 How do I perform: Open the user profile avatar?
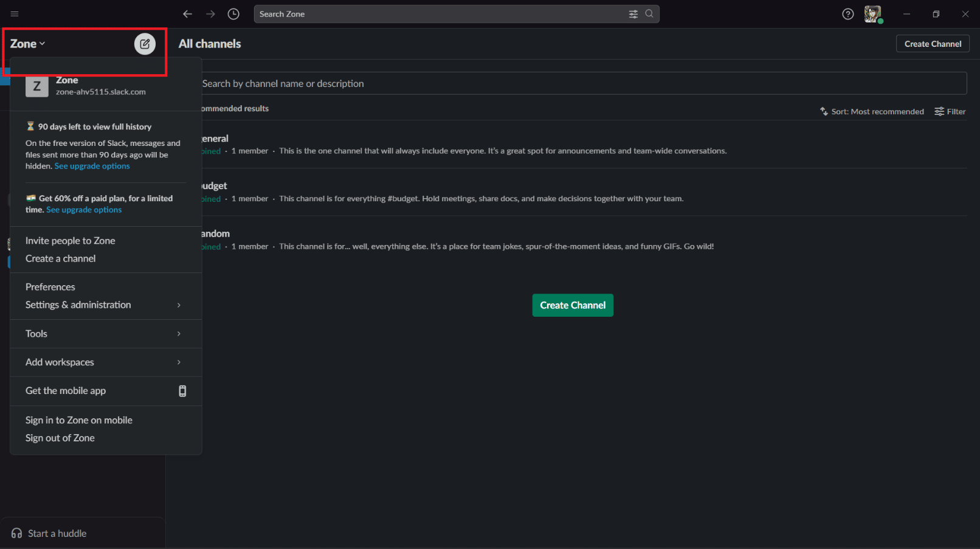click(873, 14)
